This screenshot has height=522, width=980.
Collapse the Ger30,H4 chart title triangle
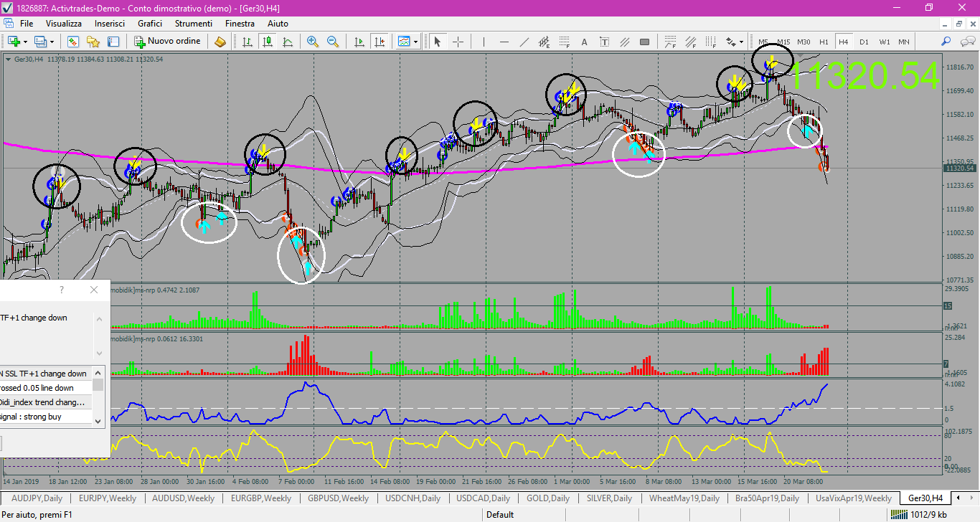(8, 59)
